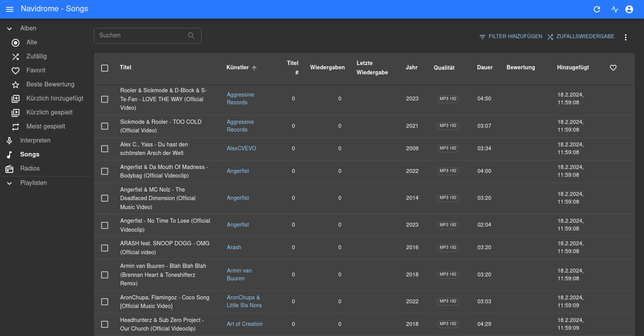Click the Radios radio icon

[x=9, y=169]
